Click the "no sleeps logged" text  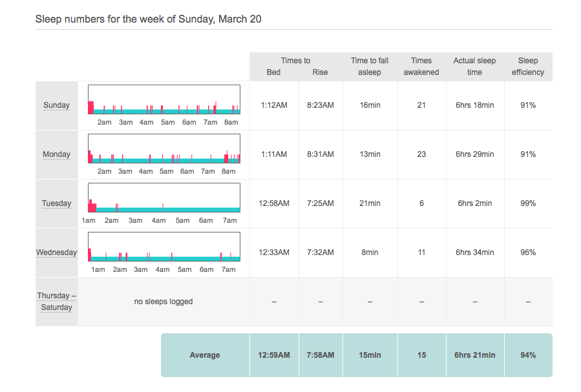(x=164, y=302)
